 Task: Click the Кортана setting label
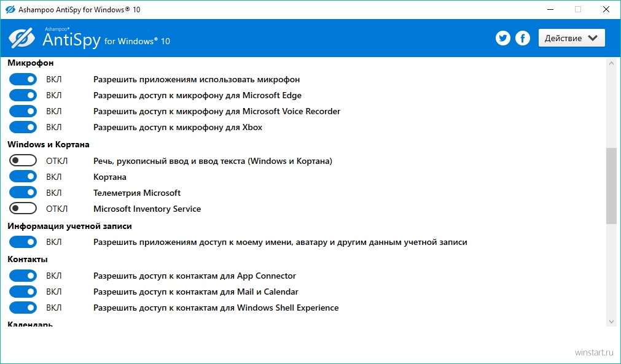[110, 177]
